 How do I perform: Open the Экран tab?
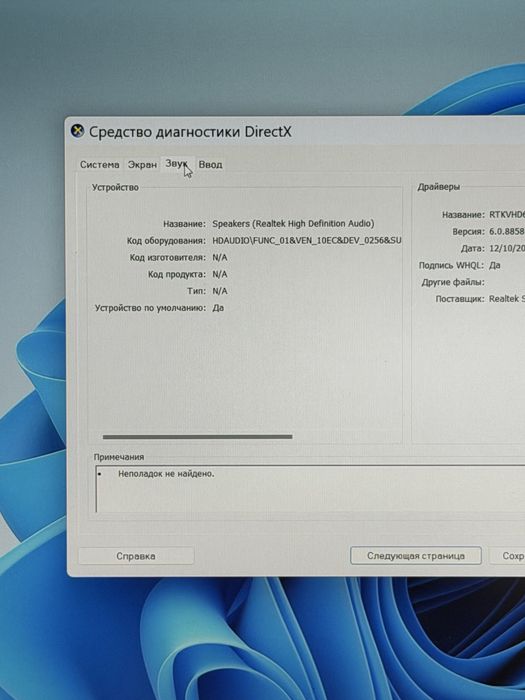(142, 165)
